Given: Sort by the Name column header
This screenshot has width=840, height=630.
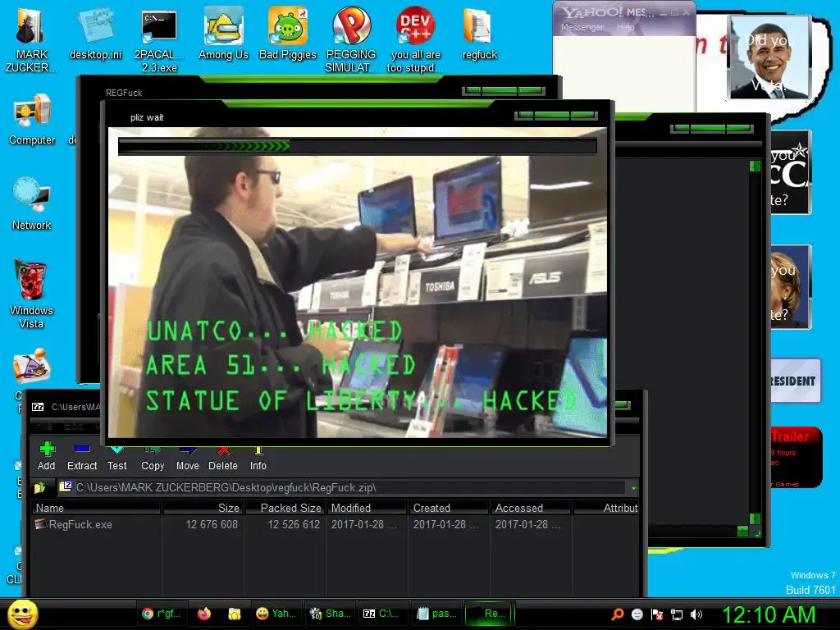Looking at the screenshot, I should point(97,508).
